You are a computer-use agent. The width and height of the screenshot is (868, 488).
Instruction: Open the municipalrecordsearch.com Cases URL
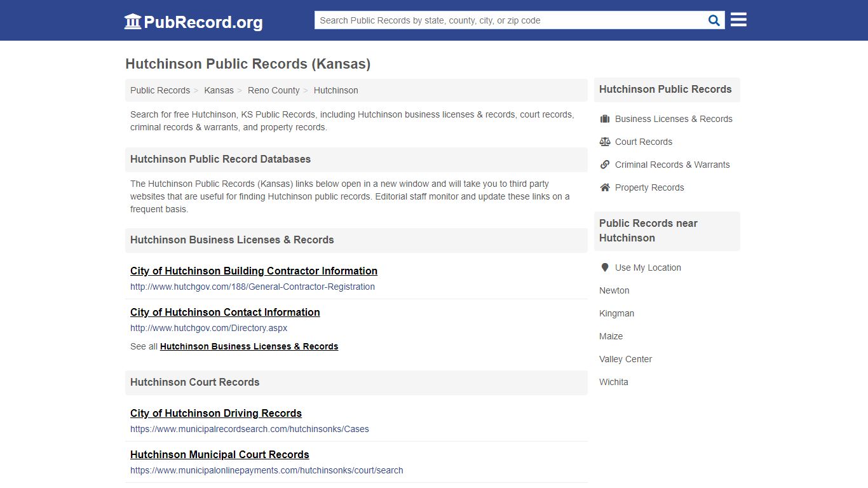(x=250, y=429)
